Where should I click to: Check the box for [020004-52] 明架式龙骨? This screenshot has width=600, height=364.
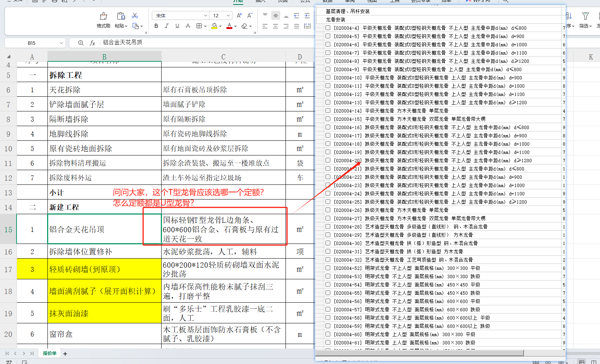(x=328, y=268)
